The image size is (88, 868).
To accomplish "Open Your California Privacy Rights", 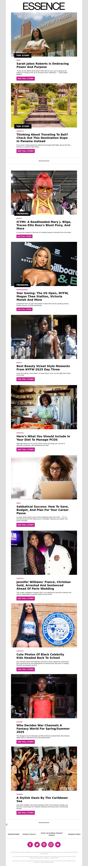I will pos(52,834).
